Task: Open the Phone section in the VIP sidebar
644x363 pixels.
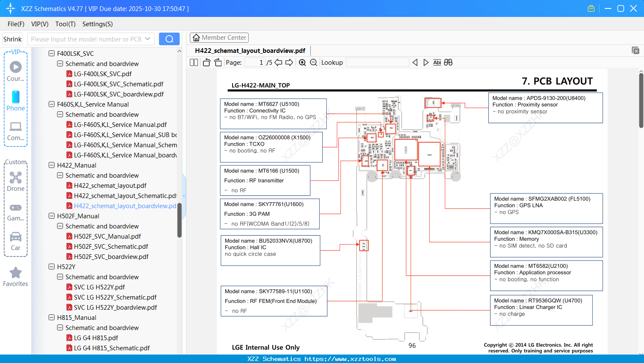Action: (x=16, y=102)
